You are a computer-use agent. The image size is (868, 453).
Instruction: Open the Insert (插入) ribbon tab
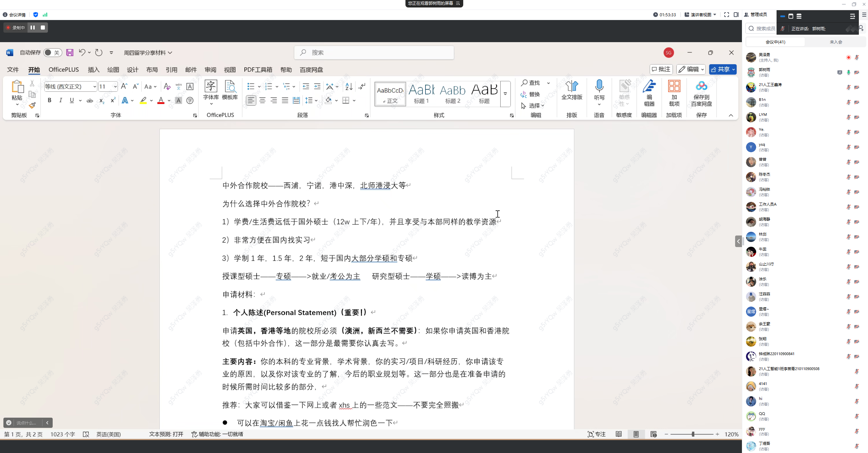[93, 70]
